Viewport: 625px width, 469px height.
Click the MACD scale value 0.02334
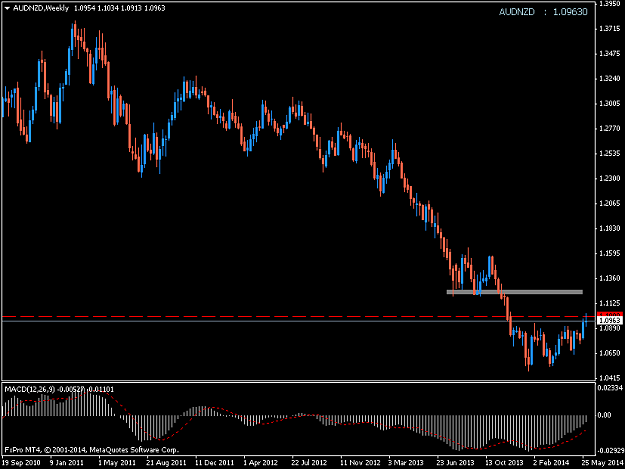point(610,387)
